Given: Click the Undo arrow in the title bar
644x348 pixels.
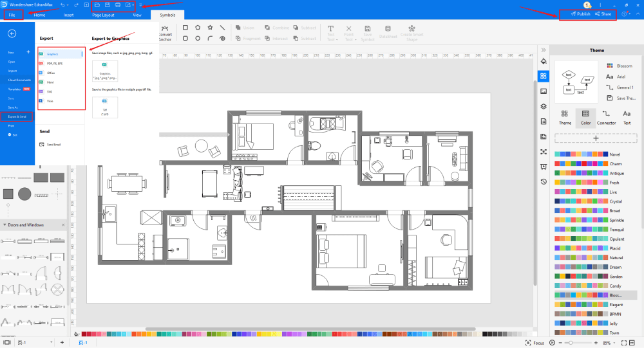Looking at the screenshot, I should (62, 5).
